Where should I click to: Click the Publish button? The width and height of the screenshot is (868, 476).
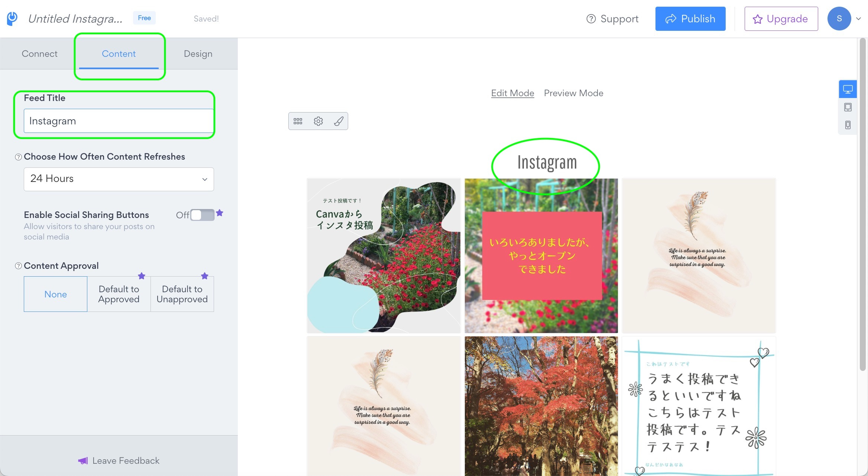tap(690, 19)
